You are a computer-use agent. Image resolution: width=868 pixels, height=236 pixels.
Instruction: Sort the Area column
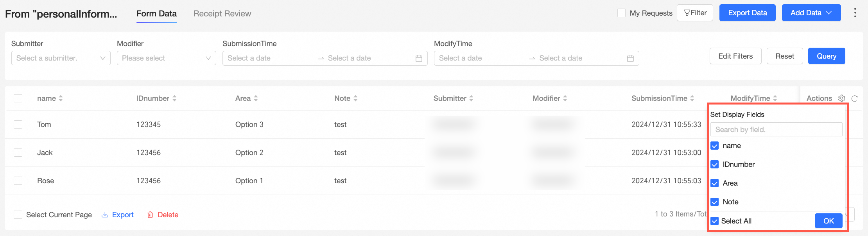click(x=256, y=98)
